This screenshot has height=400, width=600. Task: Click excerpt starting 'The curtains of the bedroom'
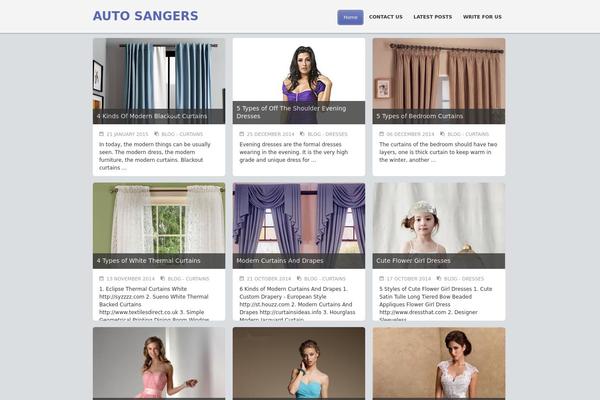(438, 152)
